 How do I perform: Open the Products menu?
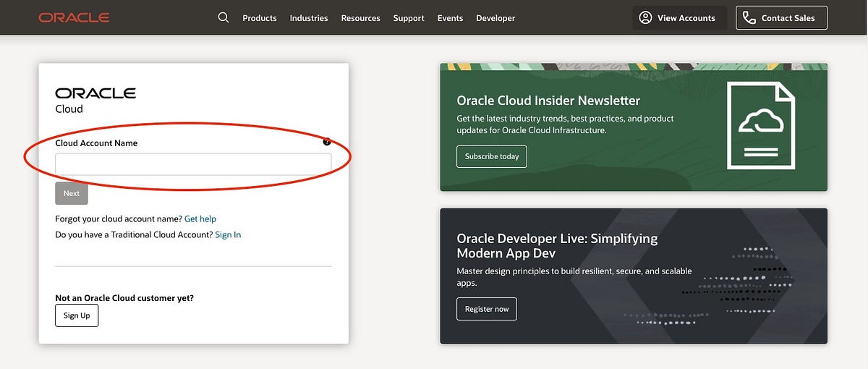tap(260, 18)
